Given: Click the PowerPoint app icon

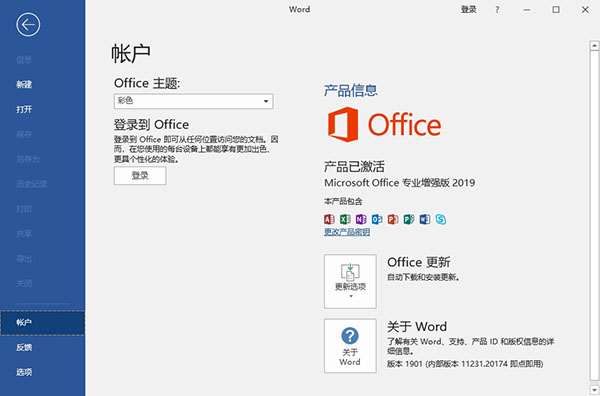Looking at the screenshot, I should (x=393, y=219).
